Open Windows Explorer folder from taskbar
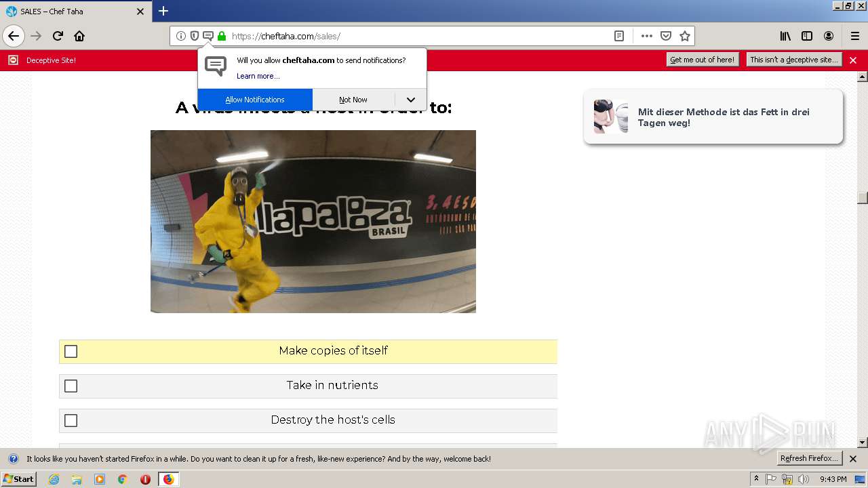The image size is (868, 488). point(77,479)
